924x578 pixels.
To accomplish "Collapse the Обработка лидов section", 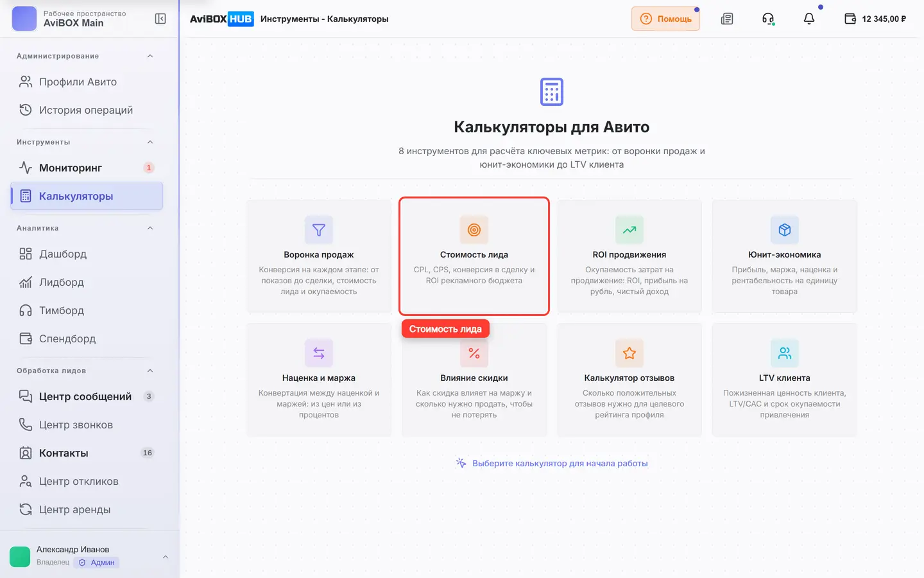I will coord(150,371).
